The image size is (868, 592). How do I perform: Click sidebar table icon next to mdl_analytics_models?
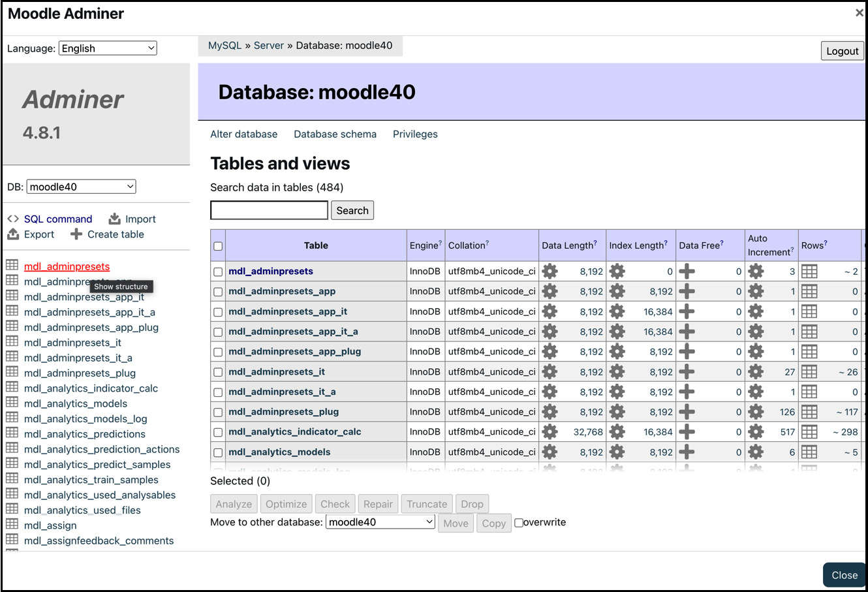click(x=12, y=402)
